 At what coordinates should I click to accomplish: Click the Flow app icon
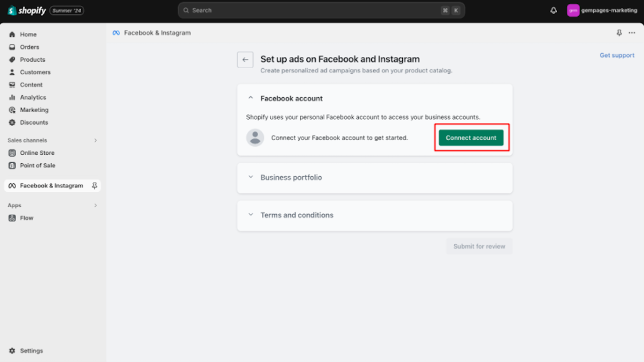point(12,218)
